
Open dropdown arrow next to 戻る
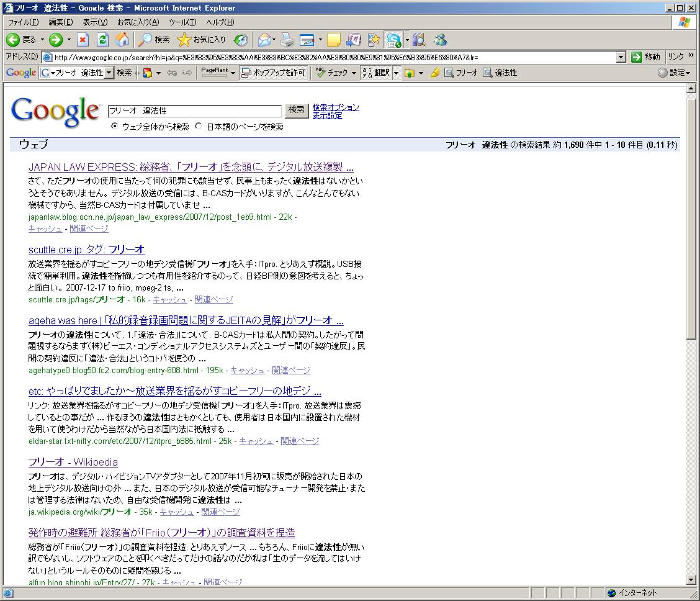pos(42,40)
